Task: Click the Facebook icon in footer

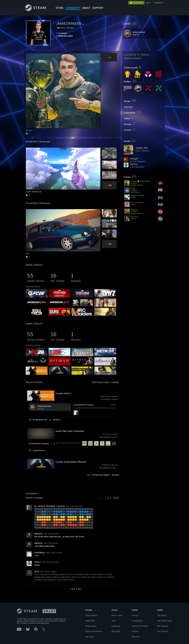Action: (36, 629)
